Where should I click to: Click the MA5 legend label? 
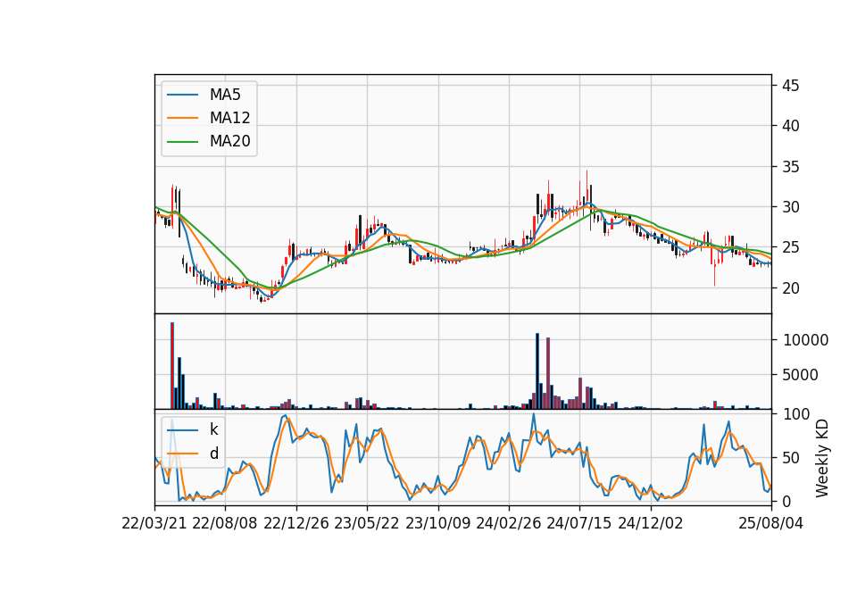[225, 95]
